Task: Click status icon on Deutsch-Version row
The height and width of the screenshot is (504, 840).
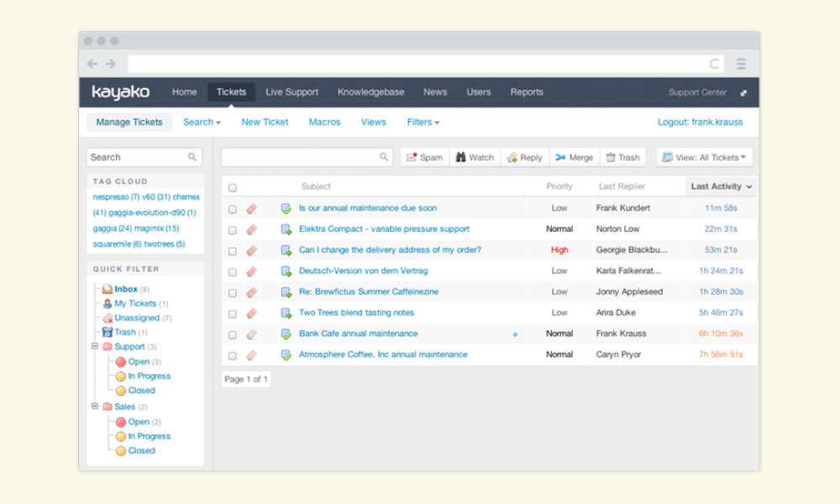Action: pos(286,271)
